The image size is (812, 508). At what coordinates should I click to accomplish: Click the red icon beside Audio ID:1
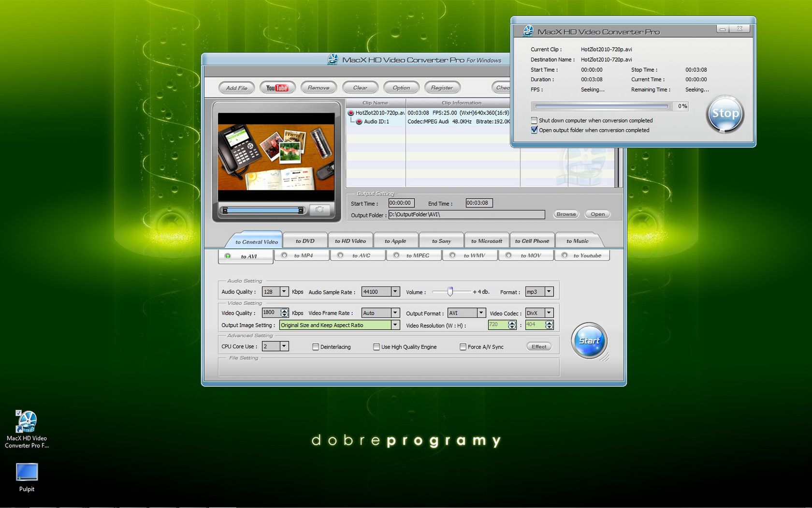(359, 121)
